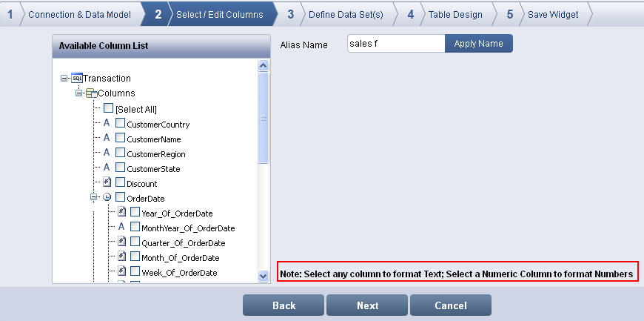Tick the CustomerName checkbox
644x321 pixels.
[x=120, y=139]
